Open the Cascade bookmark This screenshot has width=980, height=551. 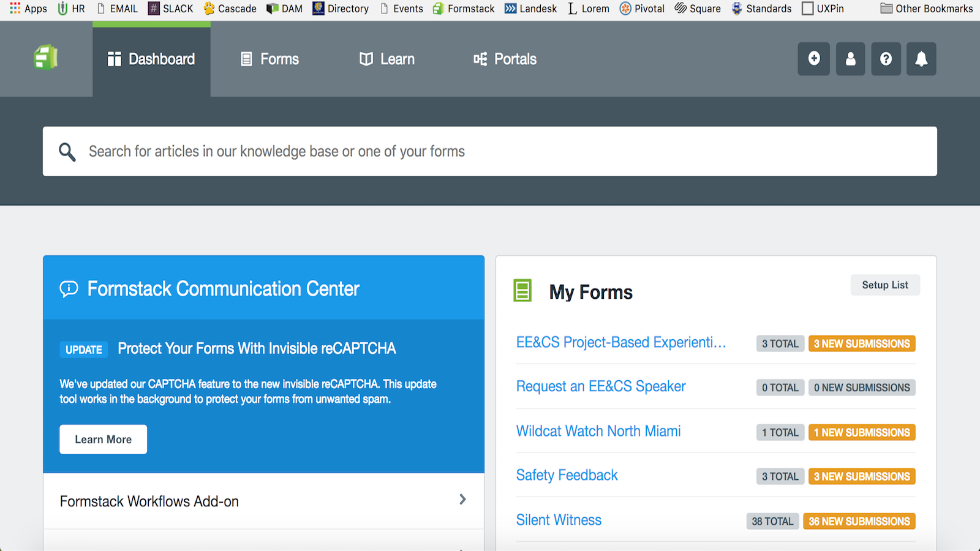point(230,9)
